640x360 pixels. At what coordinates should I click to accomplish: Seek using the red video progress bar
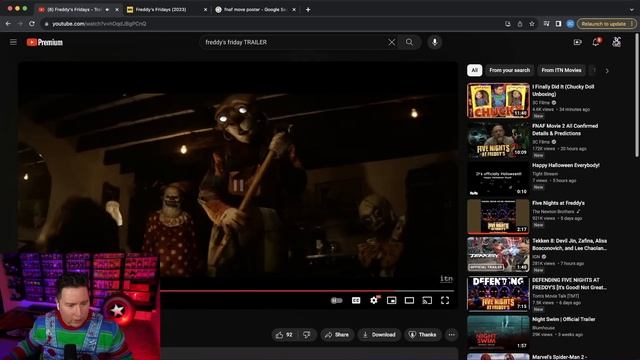[x=307, y=291]
